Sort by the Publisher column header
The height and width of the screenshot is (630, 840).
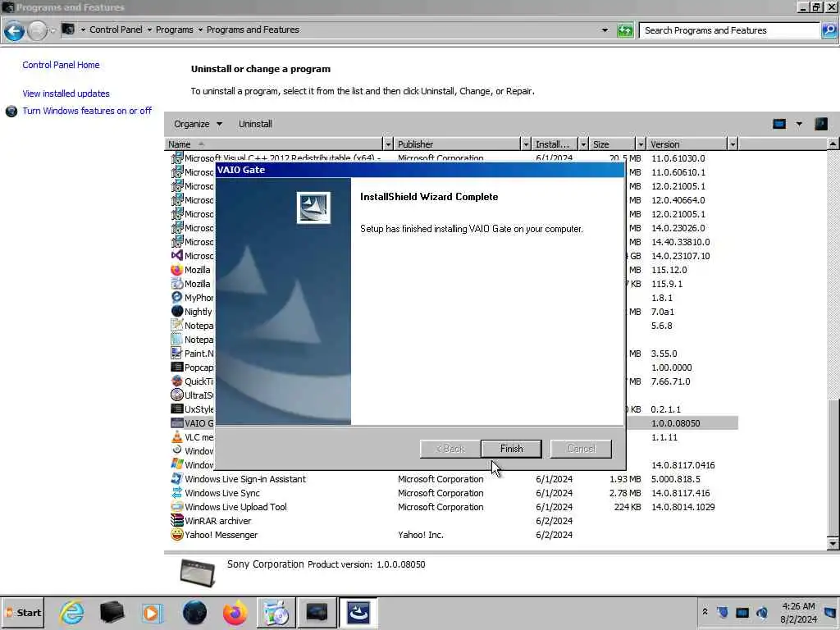click(457, 144)
